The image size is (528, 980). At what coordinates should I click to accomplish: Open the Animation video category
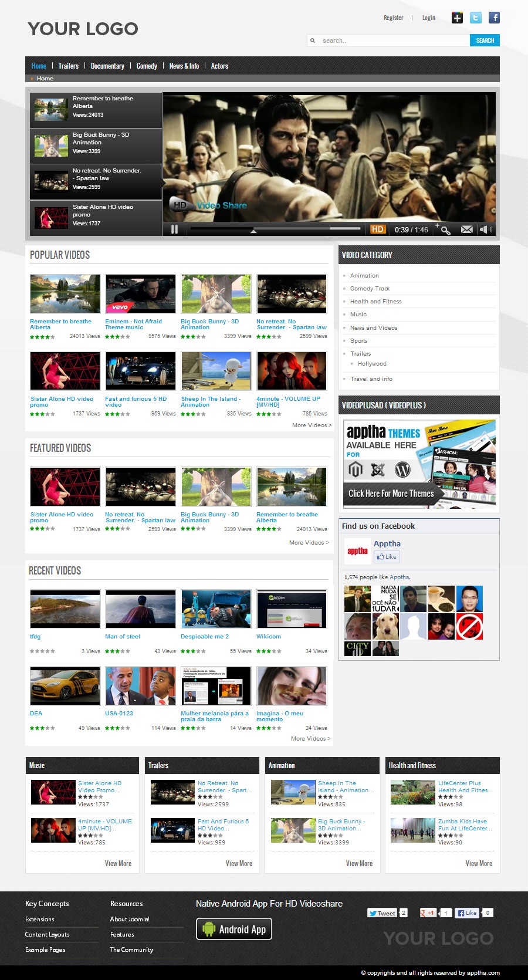[x=364, y=275]
